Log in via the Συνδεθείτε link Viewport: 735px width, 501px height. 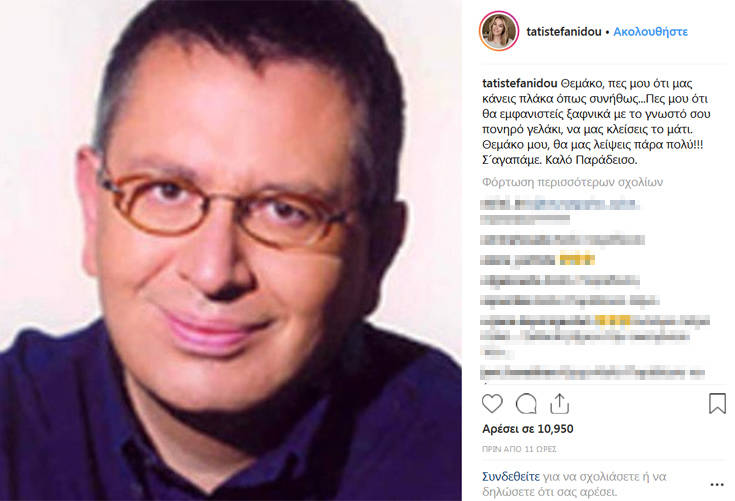click(511, 477)
